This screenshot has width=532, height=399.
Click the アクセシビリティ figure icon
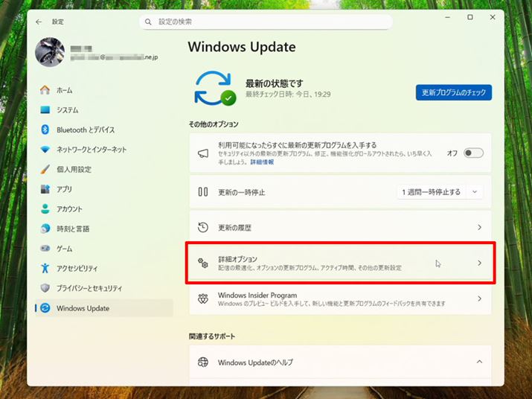tap(45, 268)
